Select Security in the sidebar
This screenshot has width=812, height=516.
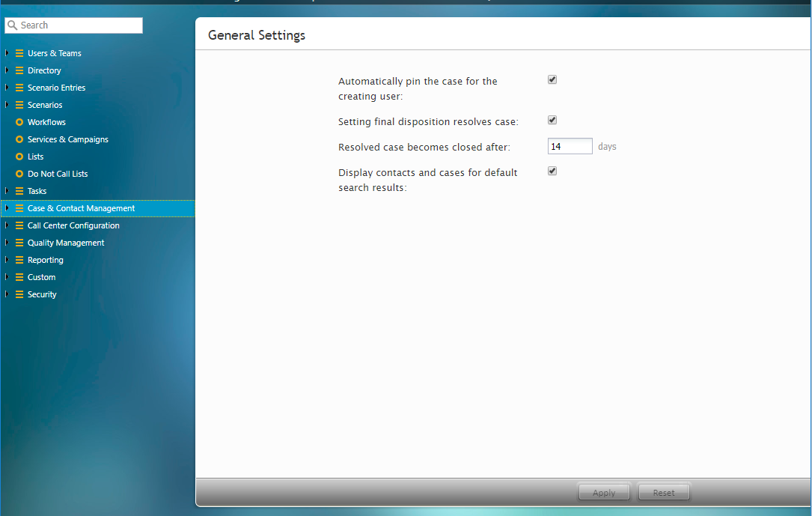coord(42,294)
